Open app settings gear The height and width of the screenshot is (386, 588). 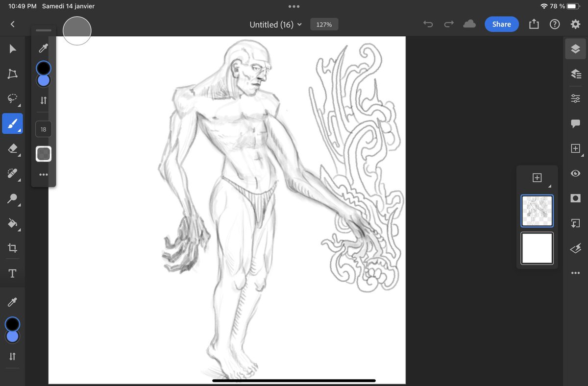575,24
